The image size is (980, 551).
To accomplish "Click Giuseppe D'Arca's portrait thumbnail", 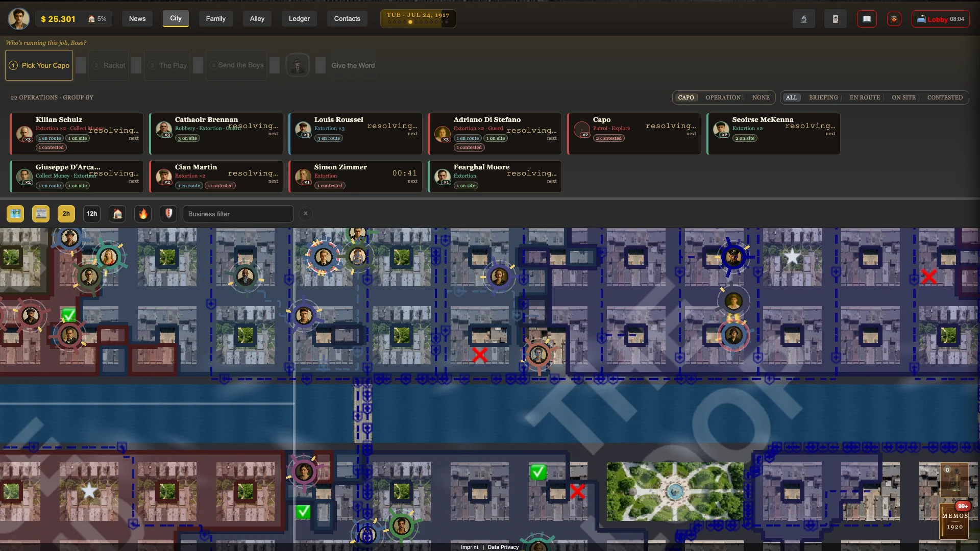I will 24,177.
